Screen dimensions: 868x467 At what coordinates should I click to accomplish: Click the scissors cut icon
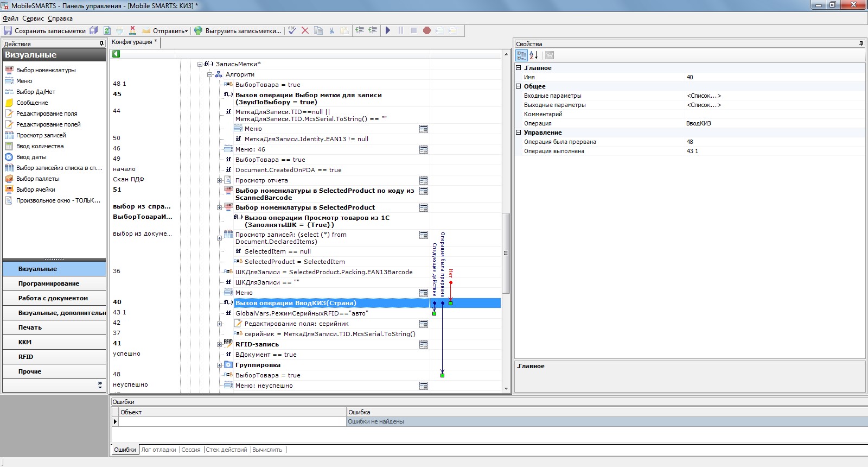point(331,31)
